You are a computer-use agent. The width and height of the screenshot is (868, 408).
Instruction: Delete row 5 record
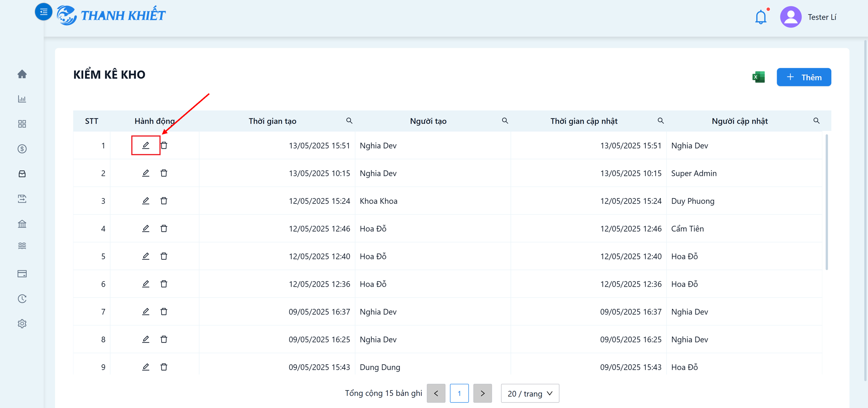coord(164,256)
